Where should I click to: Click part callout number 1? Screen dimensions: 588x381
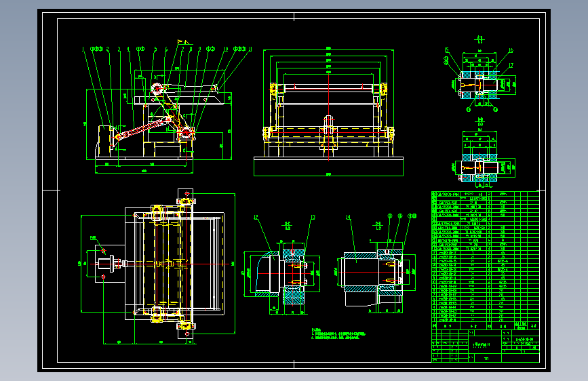coord(83,49)
